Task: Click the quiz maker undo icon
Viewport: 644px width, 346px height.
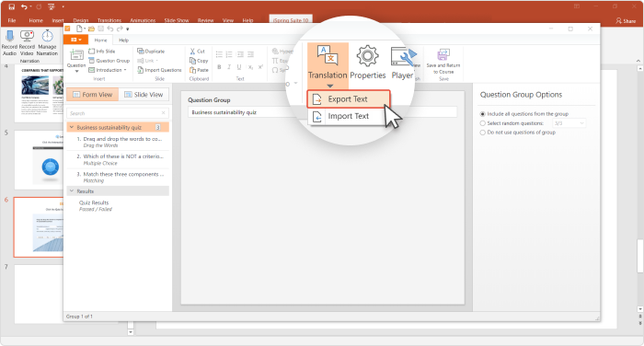Action: (110, 29)
